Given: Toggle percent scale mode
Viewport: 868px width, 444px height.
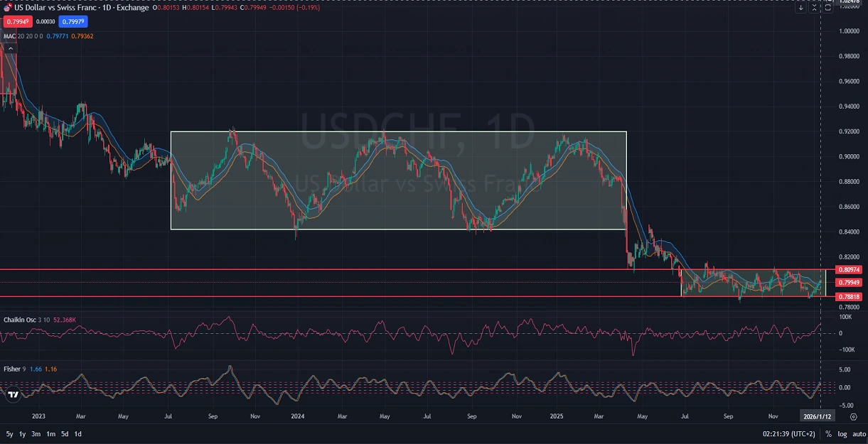Looking at the screenshot, I should 828,434.
